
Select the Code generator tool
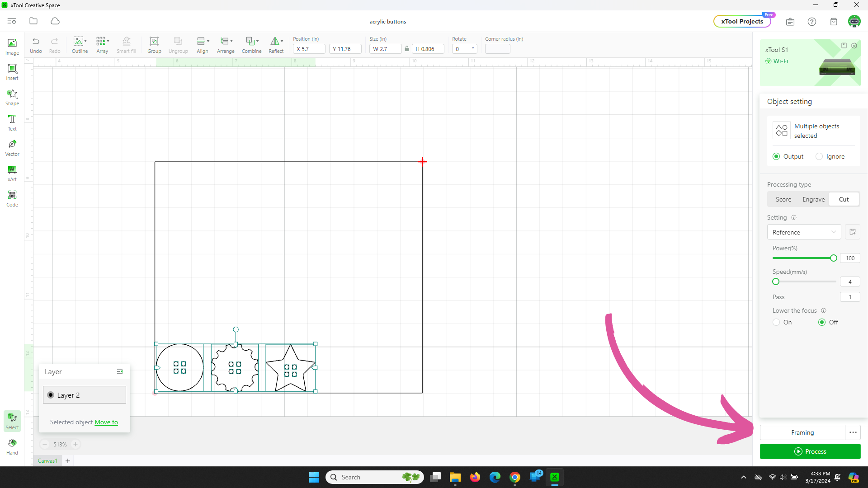point(12,198)
